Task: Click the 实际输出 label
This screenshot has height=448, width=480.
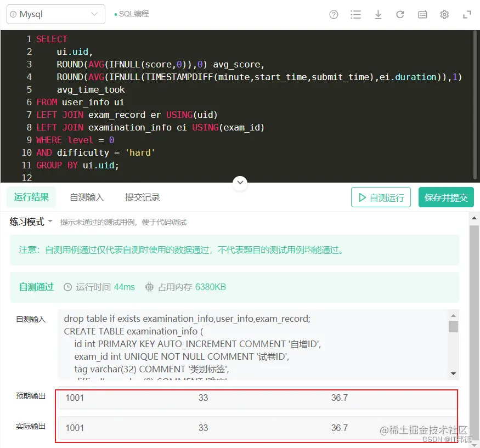Action: click(31, 426)
